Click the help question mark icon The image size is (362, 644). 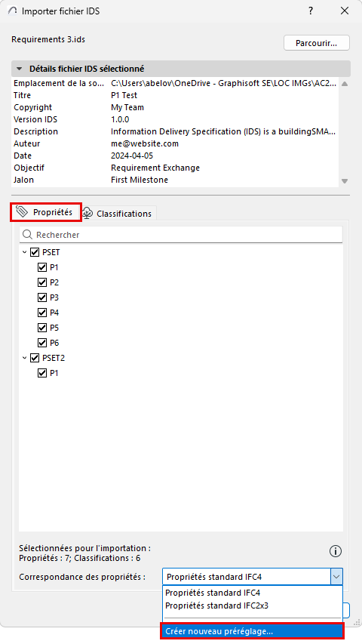[x=311, y=11]
